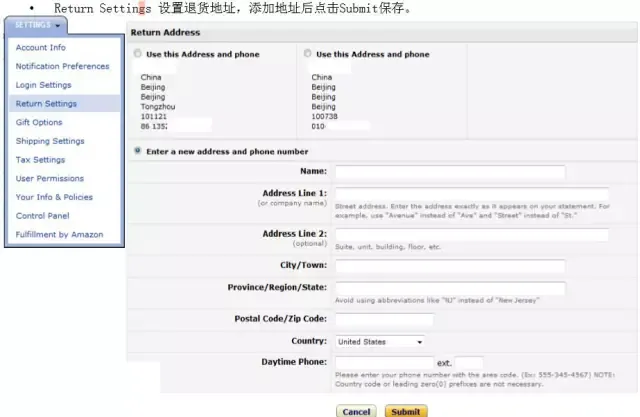Click the Daytime Phone ext. field

pos(469,362)
